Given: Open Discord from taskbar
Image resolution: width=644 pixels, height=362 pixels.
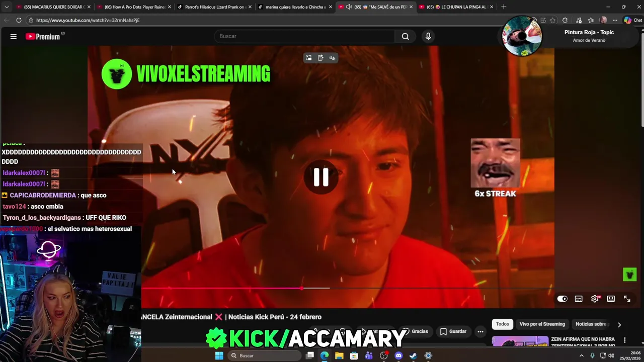Looking at the screenshot, I should coord(398,355).
